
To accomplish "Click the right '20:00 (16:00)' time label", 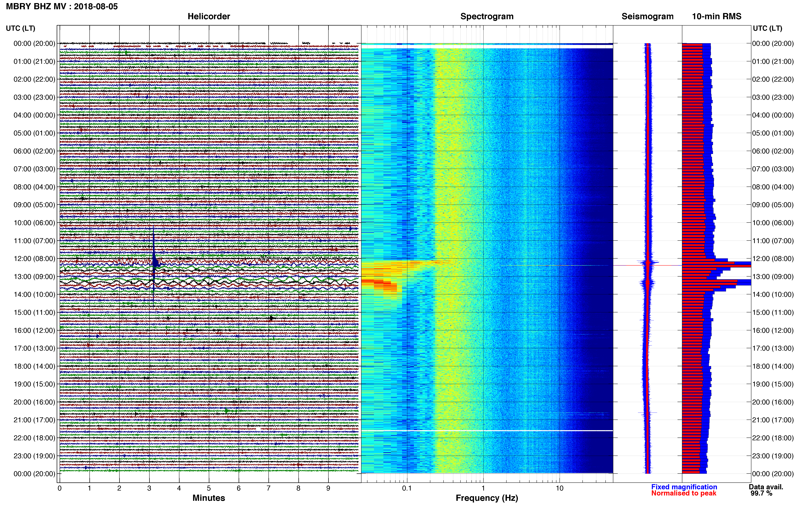I will [773, 402].
